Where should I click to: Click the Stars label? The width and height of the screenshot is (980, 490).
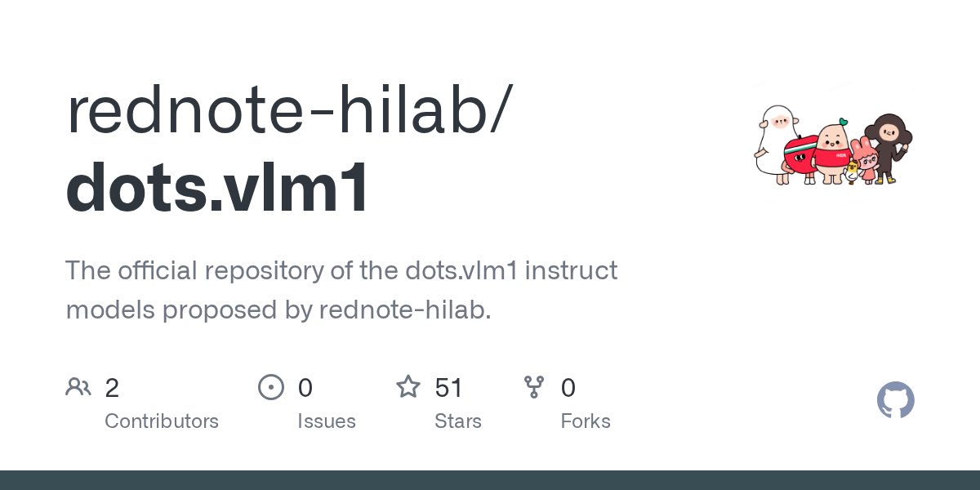click(x=458, y=421)
